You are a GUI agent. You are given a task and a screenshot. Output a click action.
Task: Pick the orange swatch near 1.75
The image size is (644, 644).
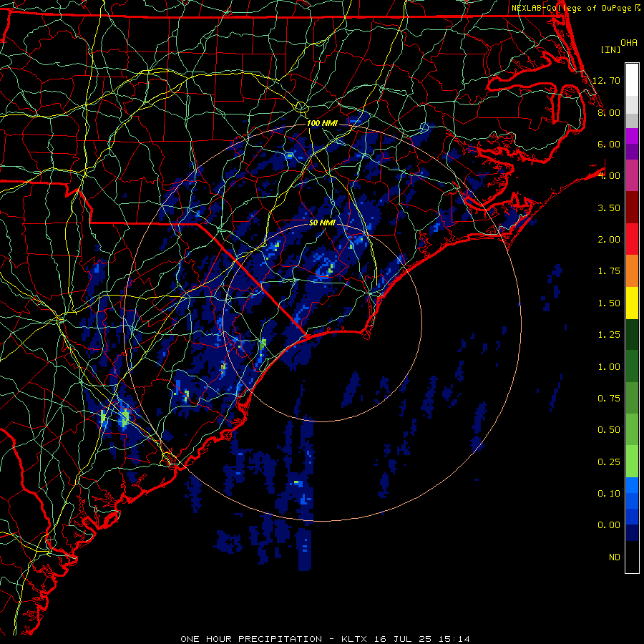(x=632, y=271)
